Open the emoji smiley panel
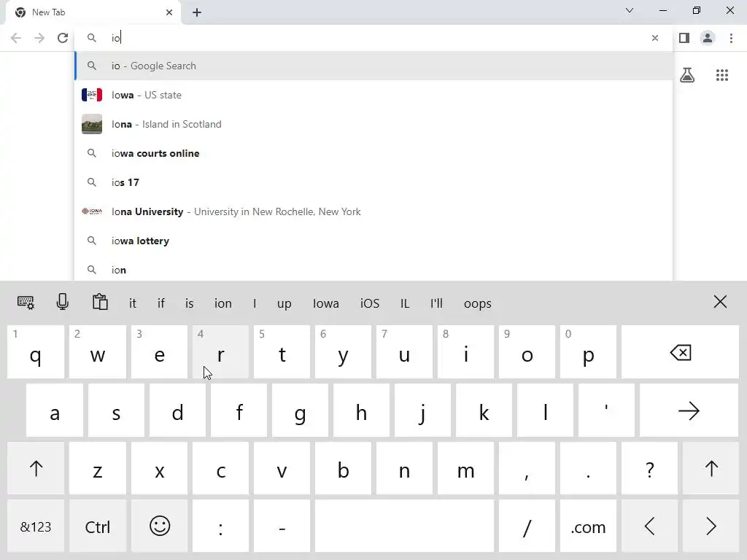 pyautogui.click(x=160, y=526)
